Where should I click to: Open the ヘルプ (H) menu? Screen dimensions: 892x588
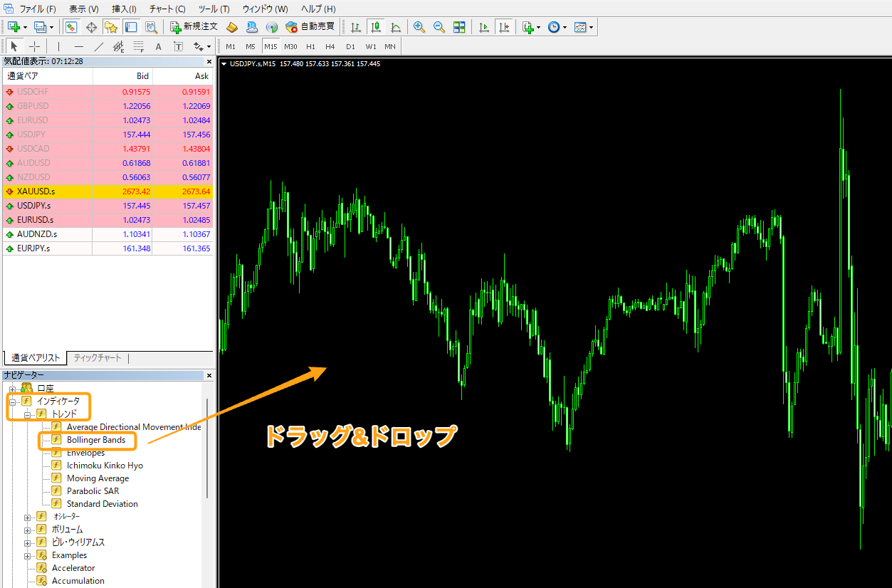318,9
